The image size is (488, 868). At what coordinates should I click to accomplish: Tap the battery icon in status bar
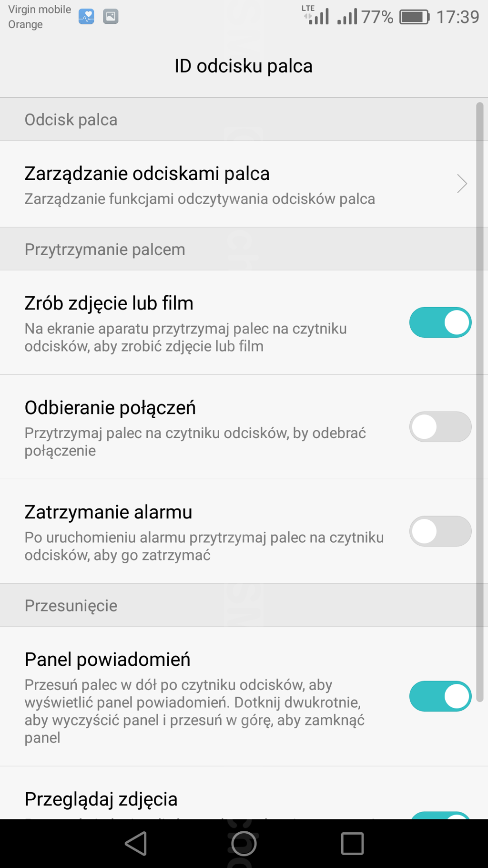(x=414, y=17)
